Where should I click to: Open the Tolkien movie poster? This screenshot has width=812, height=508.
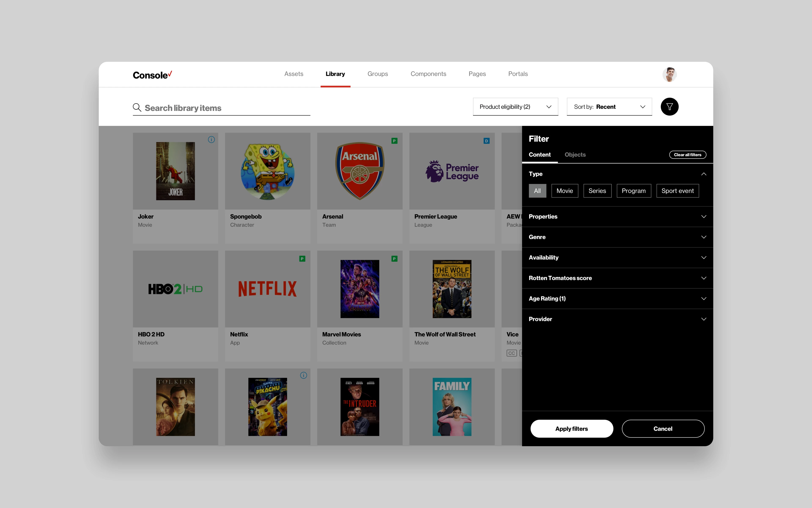[176, 407]
